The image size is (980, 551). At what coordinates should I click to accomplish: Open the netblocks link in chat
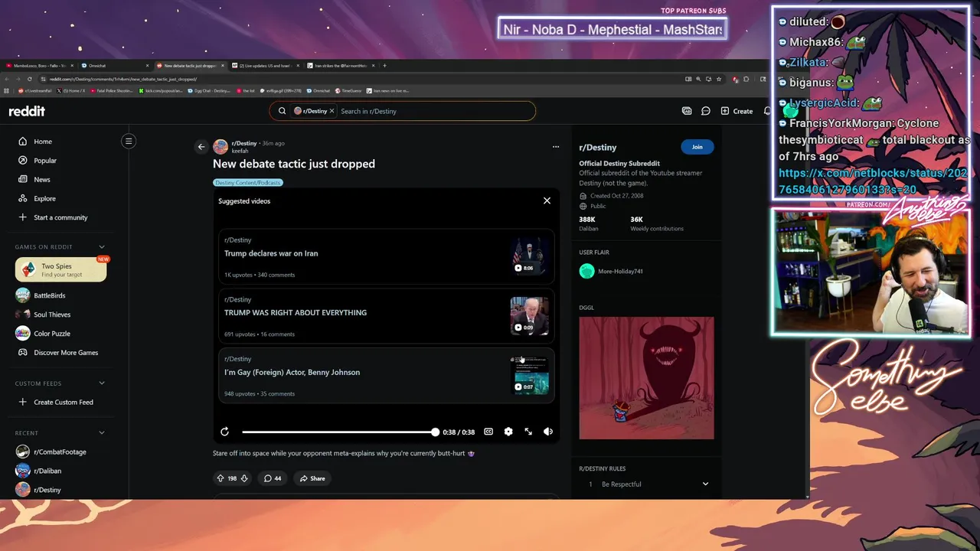point(873,181)
